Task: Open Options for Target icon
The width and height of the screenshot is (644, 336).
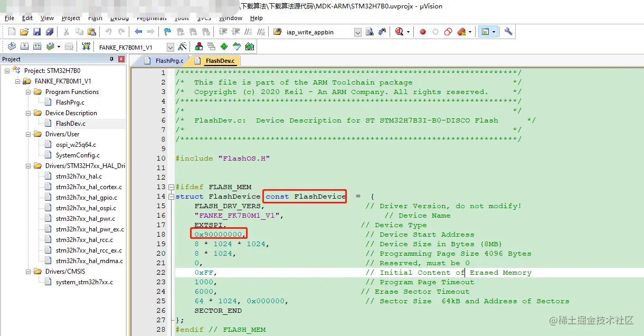Action: click(x=182, y=46)
